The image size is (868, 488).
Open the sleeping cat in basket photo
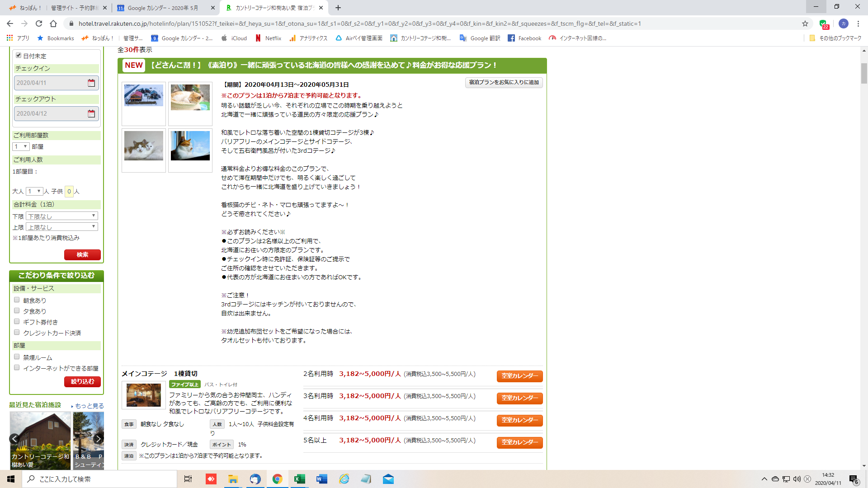190,98
